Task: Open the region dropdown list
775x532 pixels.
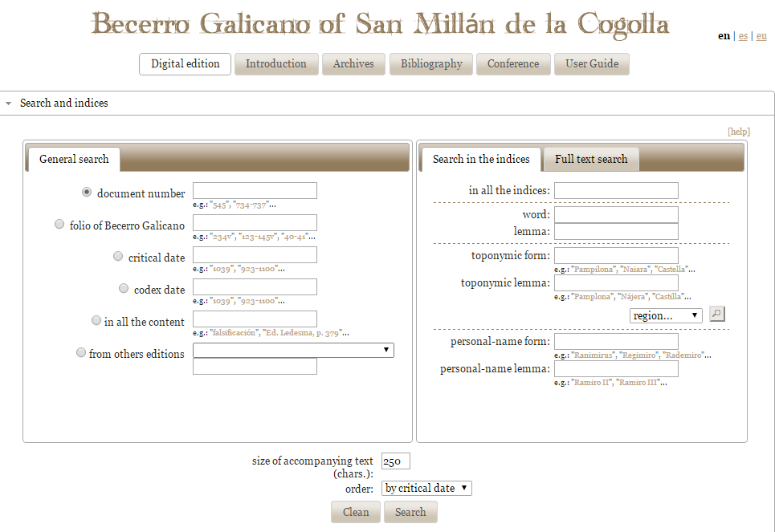Action: 666,315
